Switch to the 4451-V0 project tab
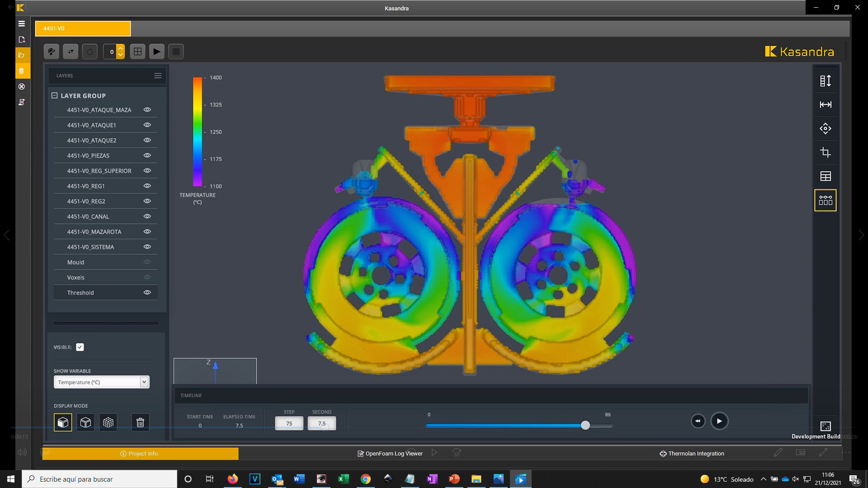868x488 pixels. (x=83, y=28)
